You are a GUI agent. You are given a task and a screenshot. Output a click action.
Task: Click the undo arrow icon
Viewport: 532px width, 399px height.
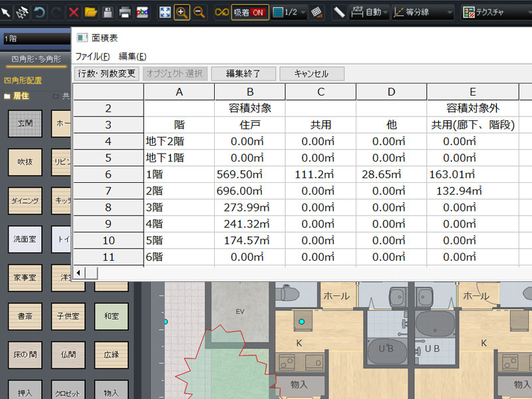39,12
